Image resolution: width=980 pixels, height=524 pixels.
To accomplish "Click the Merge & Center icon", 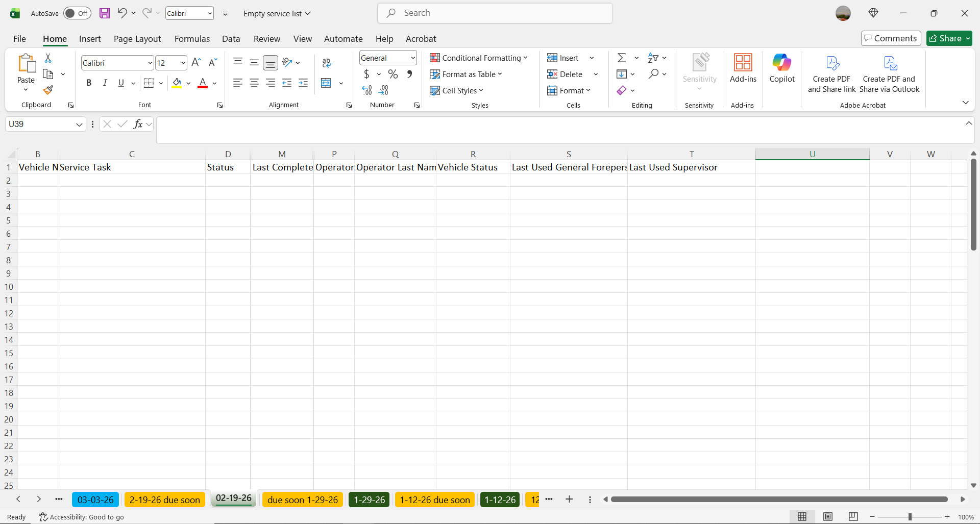I will point(326,83).
